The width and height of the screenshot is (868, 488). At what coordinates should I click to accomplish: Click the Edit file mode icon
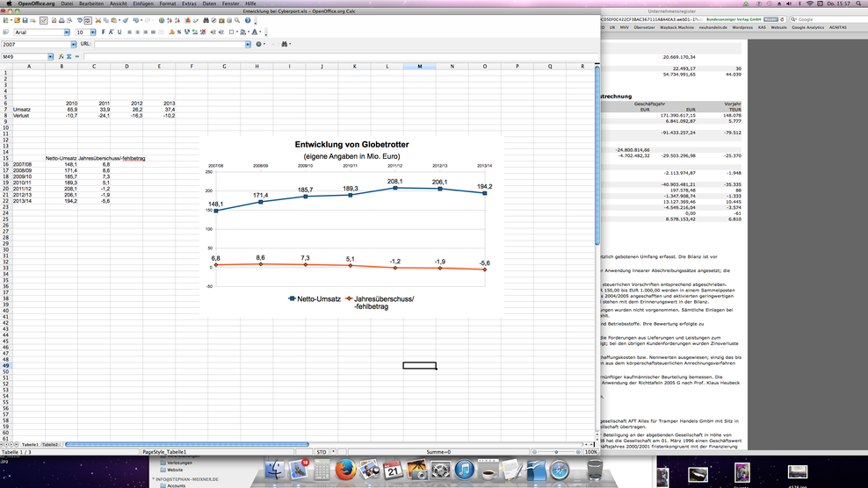(43, 20)
